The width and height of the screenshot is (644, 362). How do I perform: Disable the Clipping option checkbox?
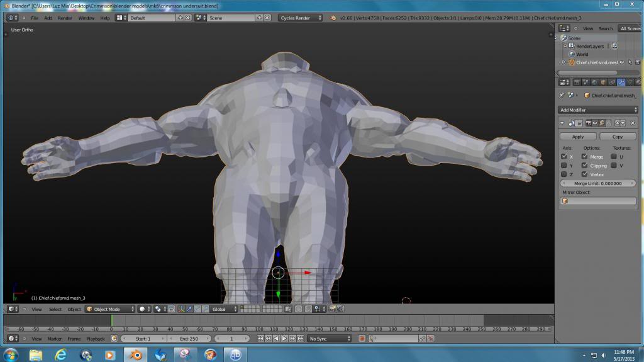pyautogui.click(x=584, y=166)
